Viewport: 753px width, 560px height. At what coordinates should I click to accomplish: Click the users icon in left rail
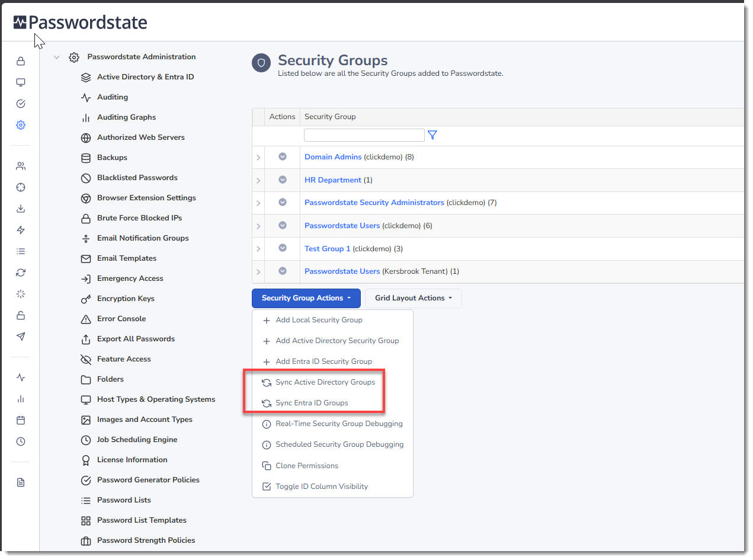coord(21,166)
